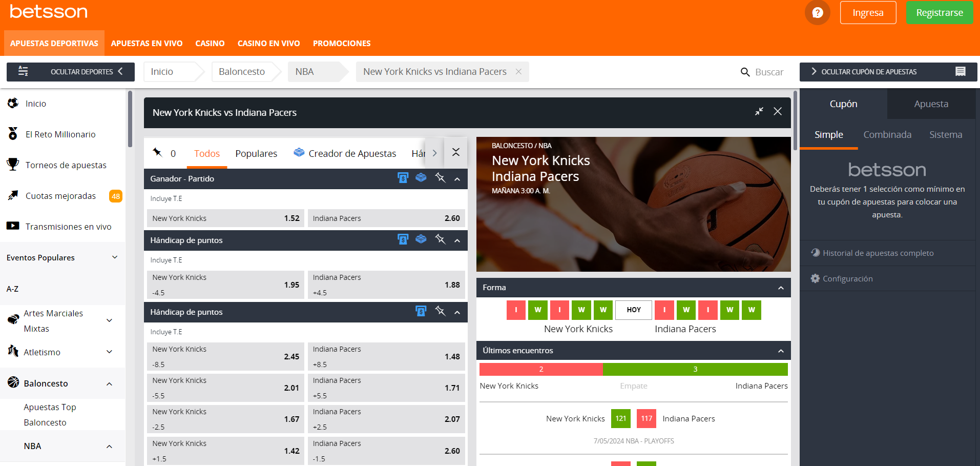Viewport: 980px width, 466px height.
Task: Collapse the Baloncesto category
Action: 109,384
